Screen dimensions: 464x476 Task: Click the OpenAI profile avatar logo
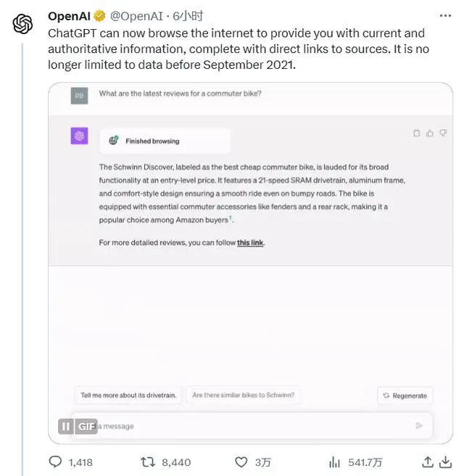(23, 24)
